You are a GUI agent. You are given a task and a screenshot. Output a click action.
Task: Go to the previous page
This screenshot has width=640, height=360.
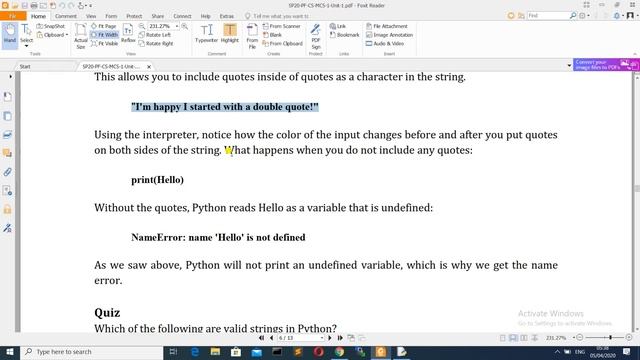point(271,338)
